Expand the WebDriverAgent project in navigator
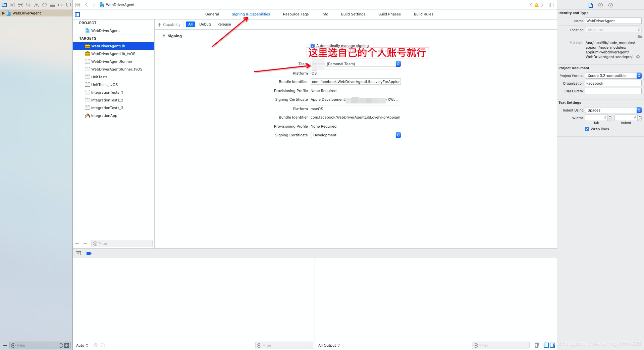This screenshot has width=644, height=350. (x=3, y=13)
